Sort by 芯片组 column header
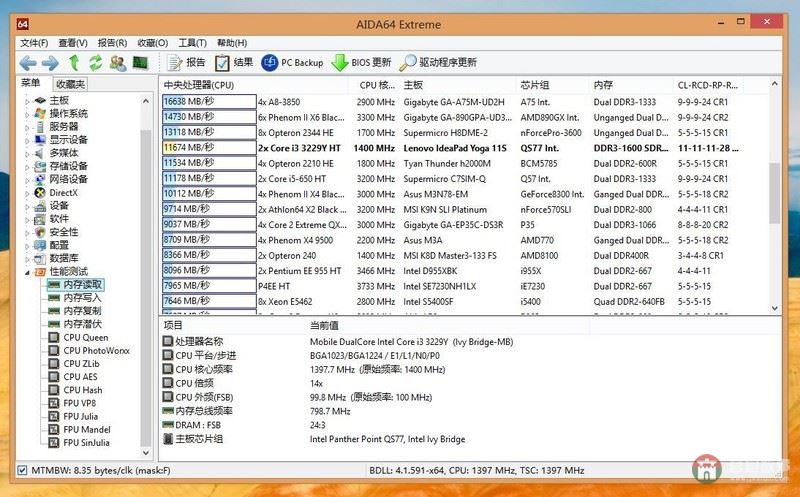Image resolution: width=800 pixels, height=497 pixels. [554, 85]
